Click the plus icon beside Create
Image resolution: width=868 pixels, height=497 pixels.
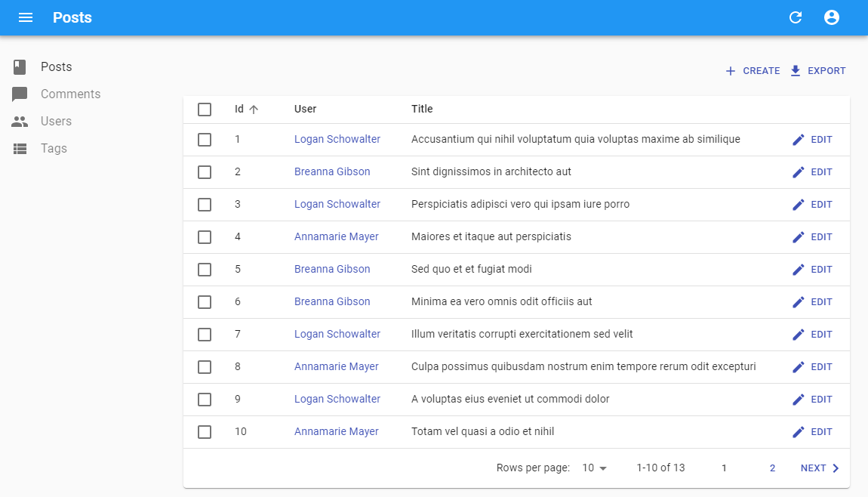(730, 71)
